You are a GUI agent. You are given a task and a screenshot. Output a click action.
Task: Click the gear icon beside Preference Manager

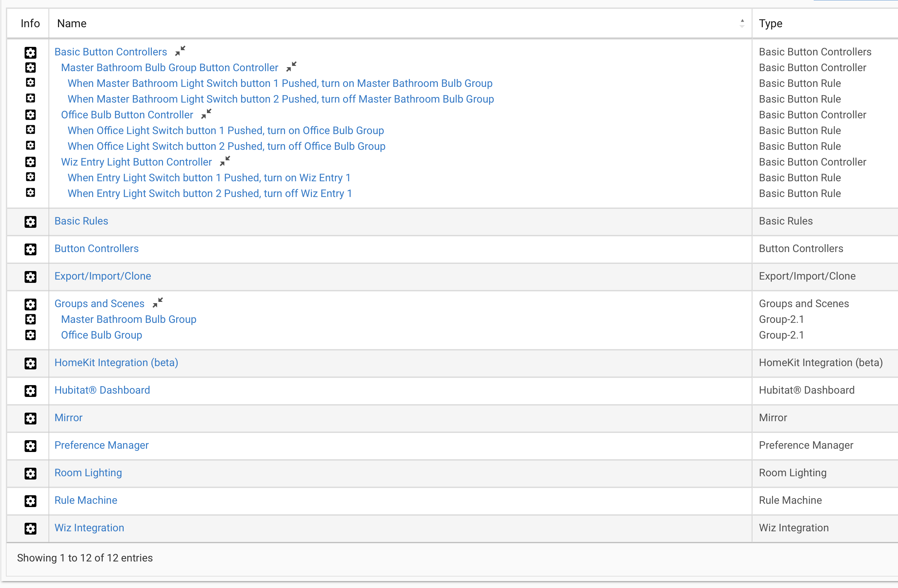point(30,446)
